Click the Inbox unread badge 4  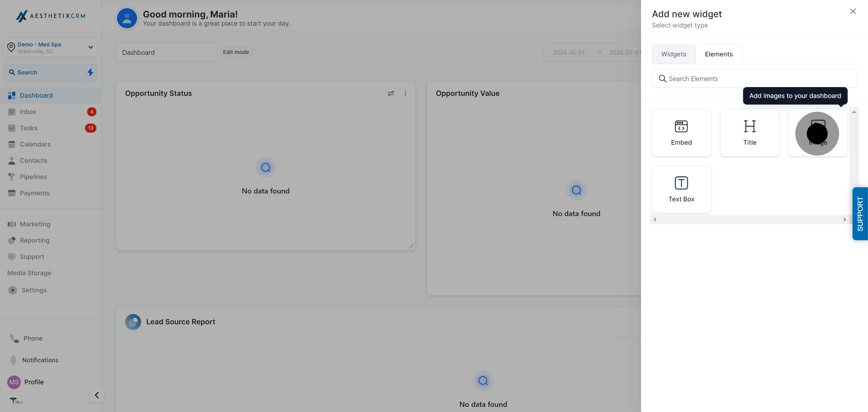[x=92, y=112]
